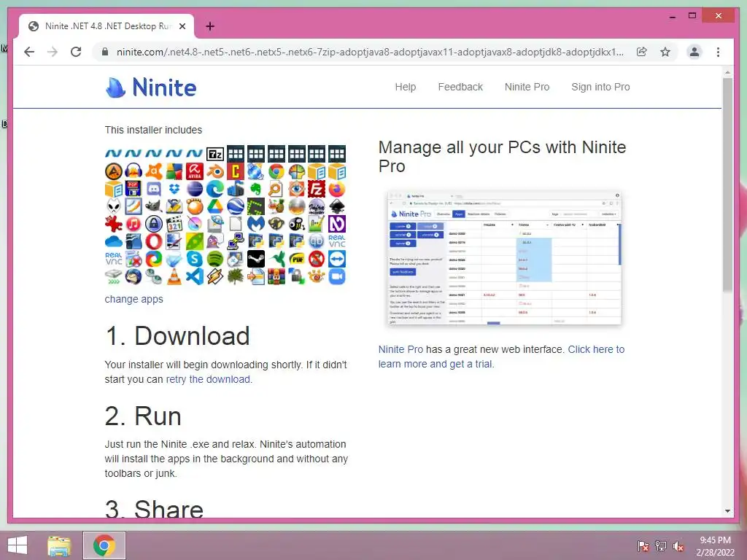Click the Eclipse icon

pos(194,189)
